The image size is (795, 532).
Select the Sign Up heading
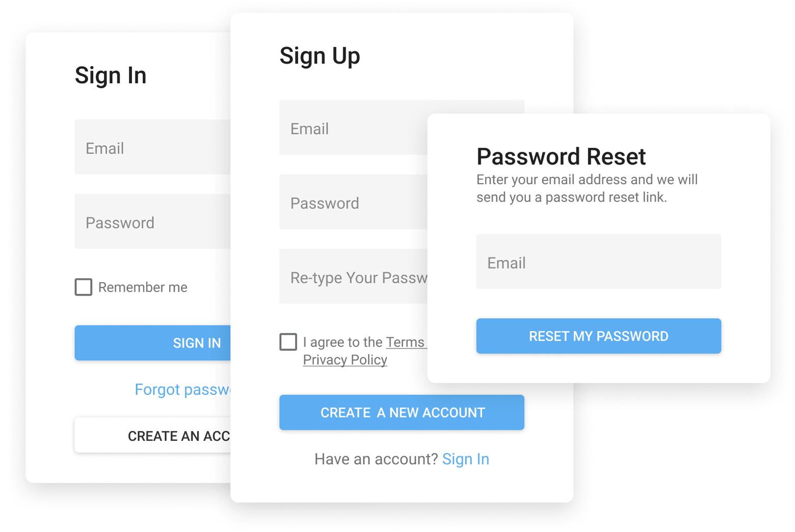[x=320, y=56]
